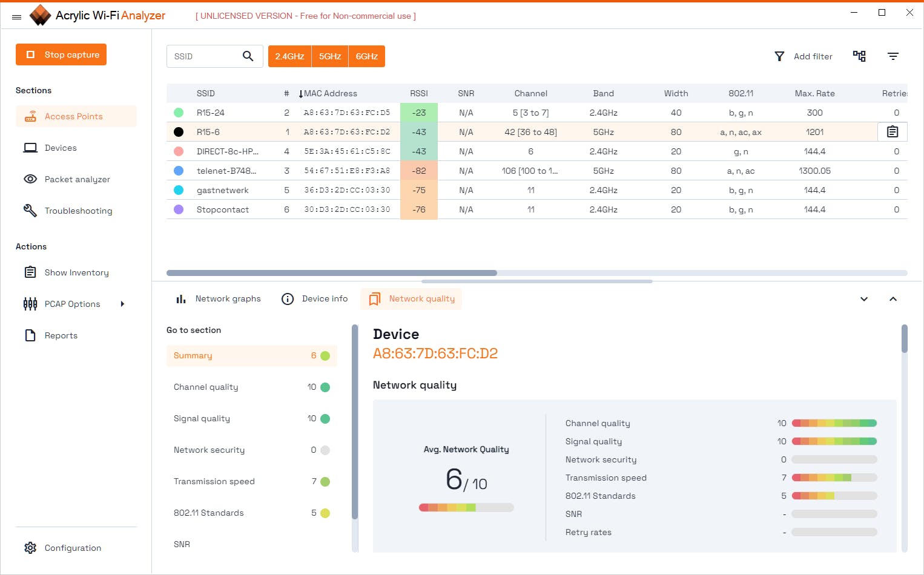
Task: Click the table horizontal scrollbar
Action: tap(332, 273)
